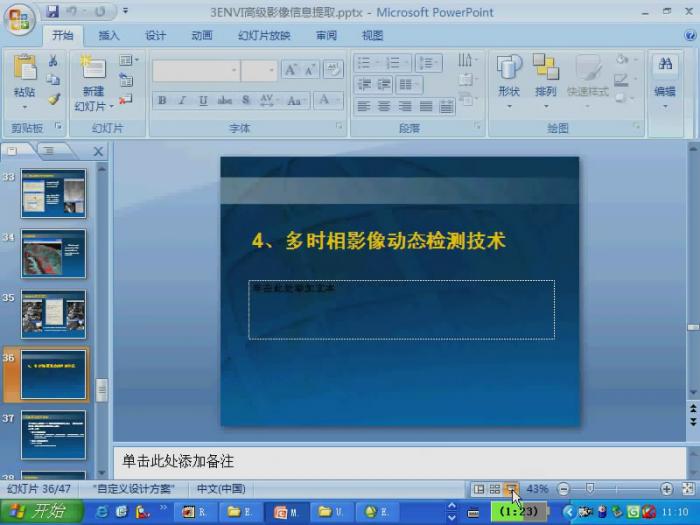Open the font name combo box

coord(195,70)
